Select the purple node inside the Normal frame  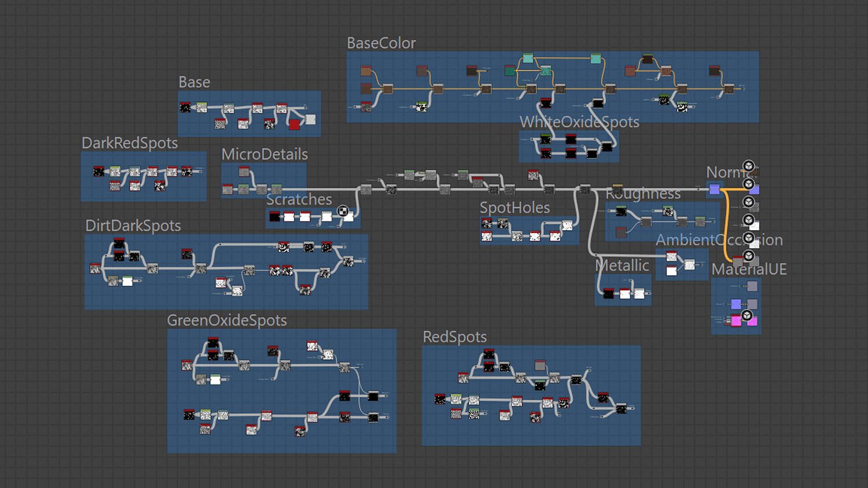click(715, 189)
